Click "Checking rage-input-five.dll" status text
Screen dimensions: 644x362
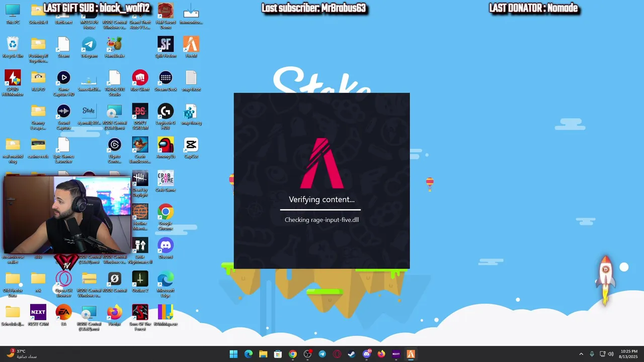(321, 220)
